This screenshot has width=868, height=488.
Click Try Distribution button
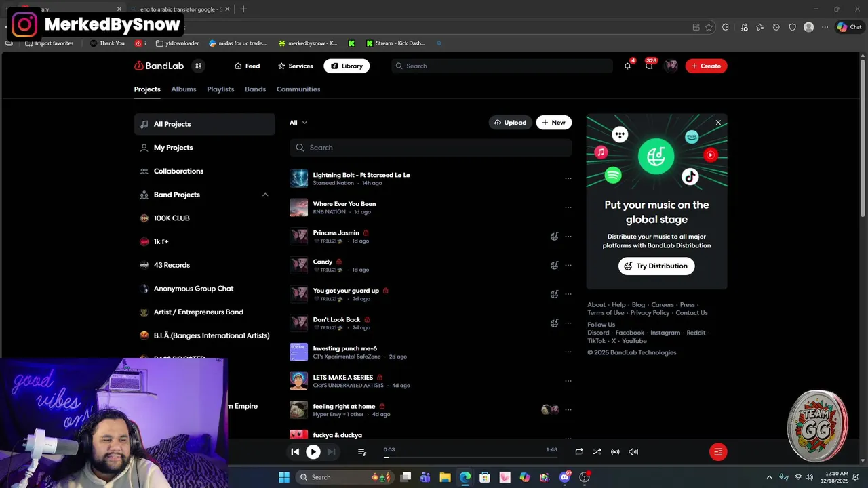[x=656, y=266]
